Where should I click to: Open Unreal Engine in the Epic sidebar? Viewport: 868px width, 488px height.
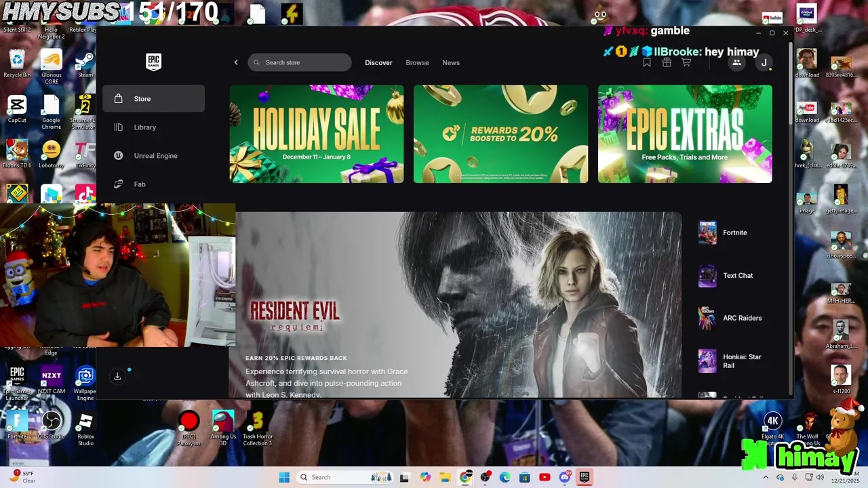(x=153, y=155)
